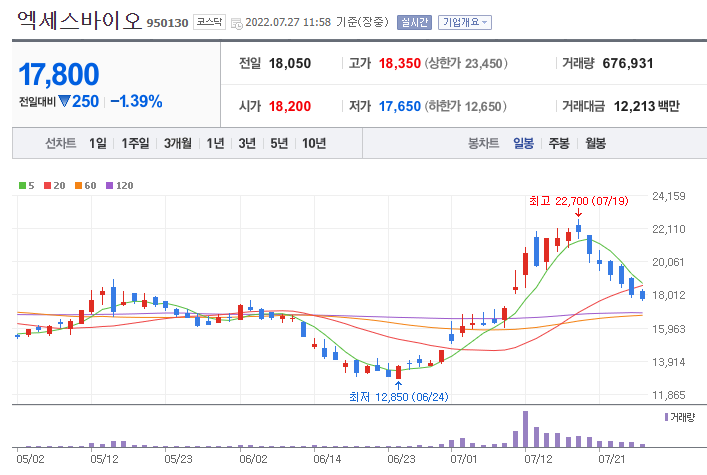Click the low price 17,650
The height and width of the screenshot is (475, 707).
click(x=399, y=106)
